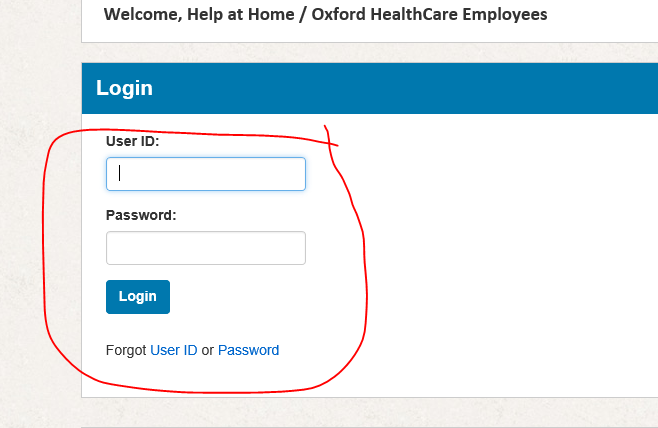Click the blue Login button
Viewport: 658px width, 428px height.
[138, 297]
